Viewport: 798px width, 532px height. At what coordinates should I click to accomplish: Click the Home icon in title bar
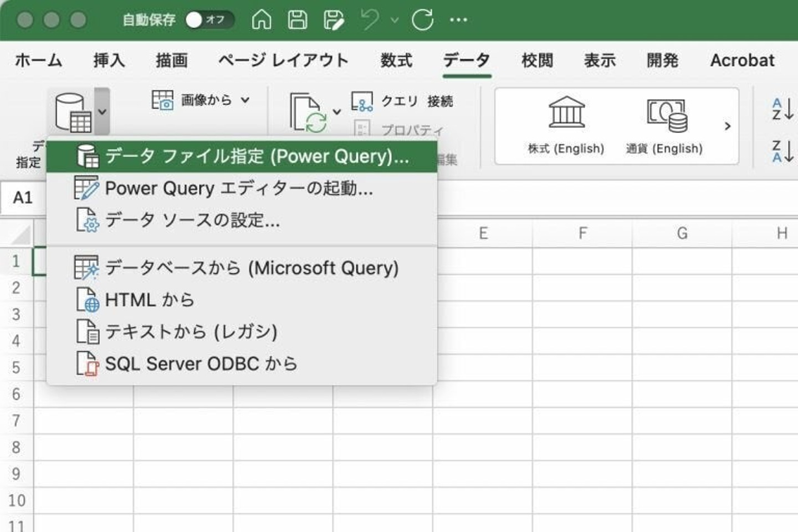tap(262, 20)
